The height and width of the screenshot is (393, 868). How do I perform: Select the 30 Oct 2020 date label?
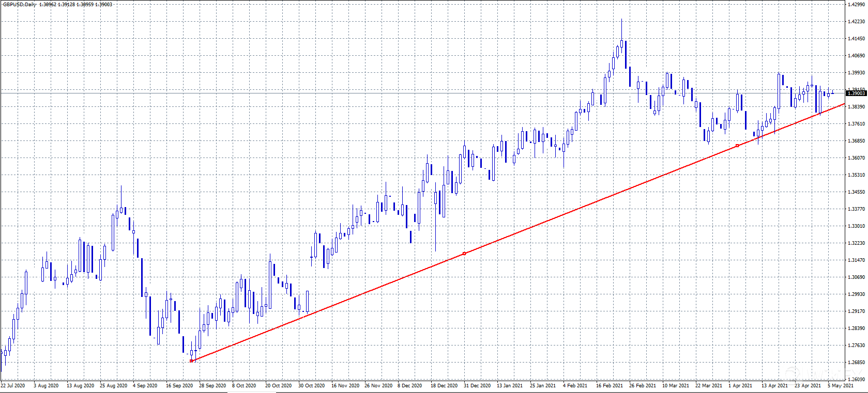[311, 385]
